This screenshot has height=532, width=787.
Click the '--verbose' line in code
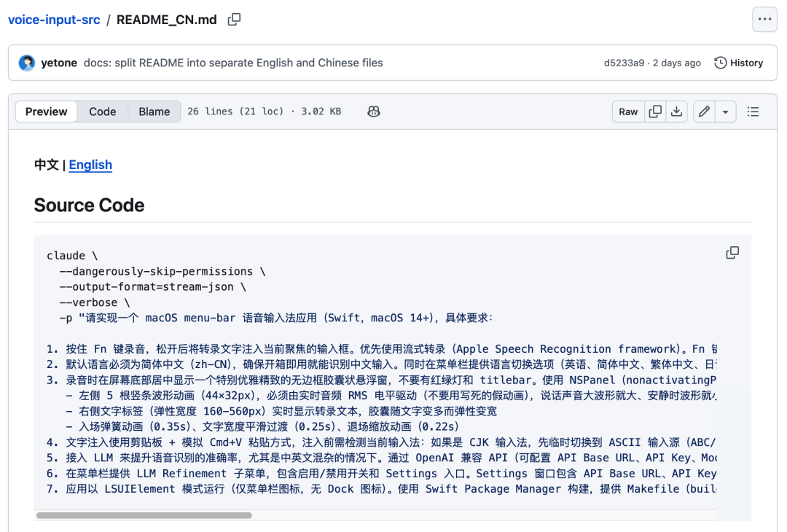[94, 302]
